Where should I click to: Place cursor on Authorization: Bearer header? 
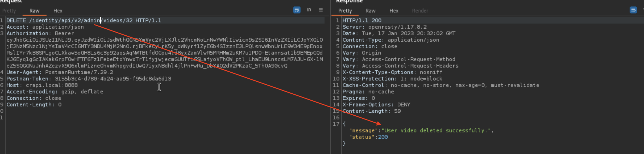click(x=40, y=34)
